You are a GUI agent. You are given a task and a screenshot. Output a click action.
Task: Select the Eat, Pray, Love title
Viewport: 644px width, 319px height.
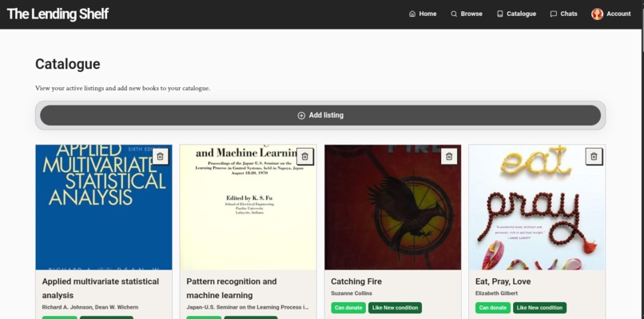pyautogui.click(x=503, y=281)
